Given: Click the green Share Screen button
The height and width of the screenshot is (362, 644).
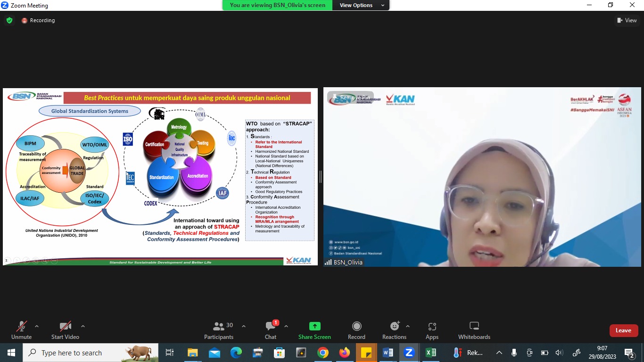Looking at the screenshot, I should (314, 330).
